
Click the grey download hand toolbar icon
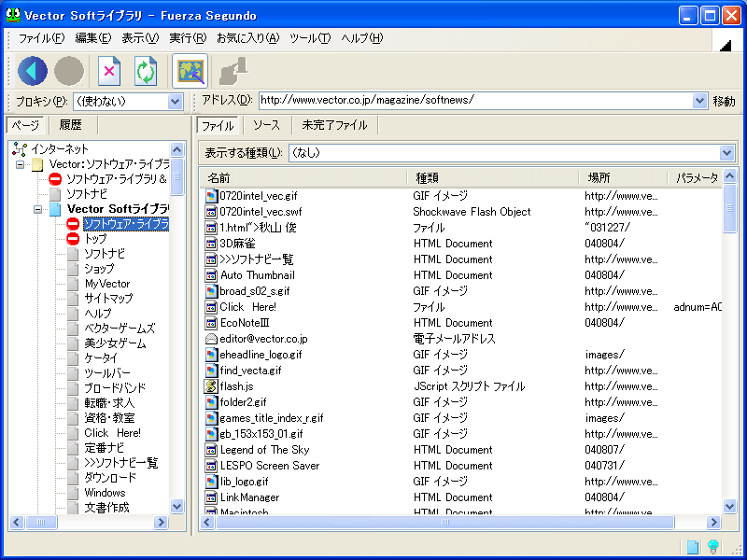click(233, 71)
